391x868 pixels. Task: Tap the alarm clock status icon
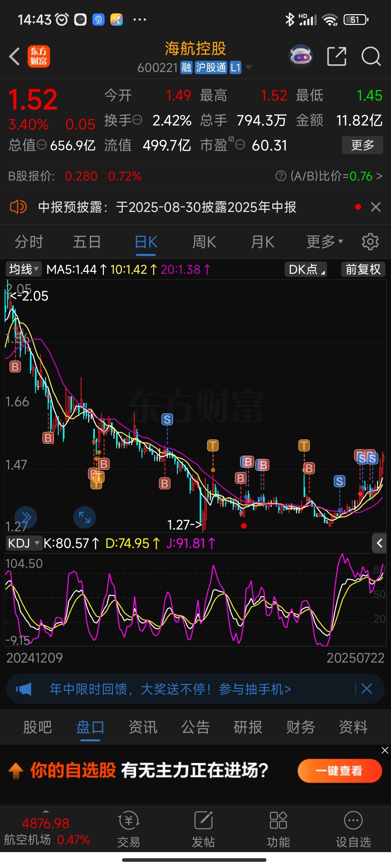point(62,20)
